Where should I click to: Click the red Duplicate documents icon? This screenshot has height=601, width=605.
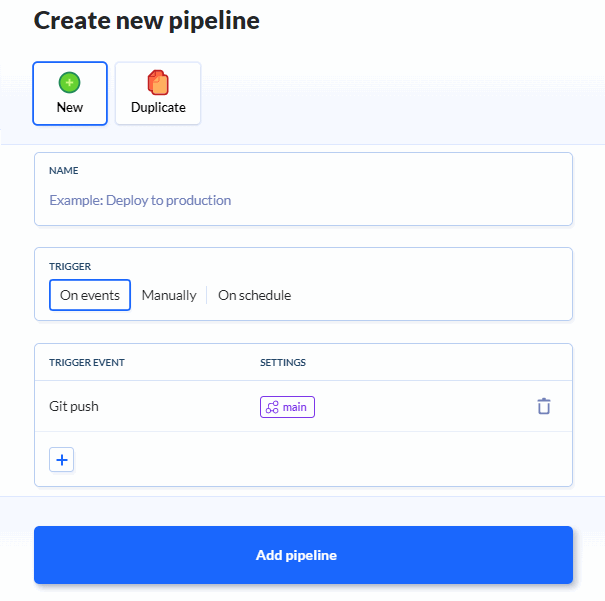click(x=158, y=82)
